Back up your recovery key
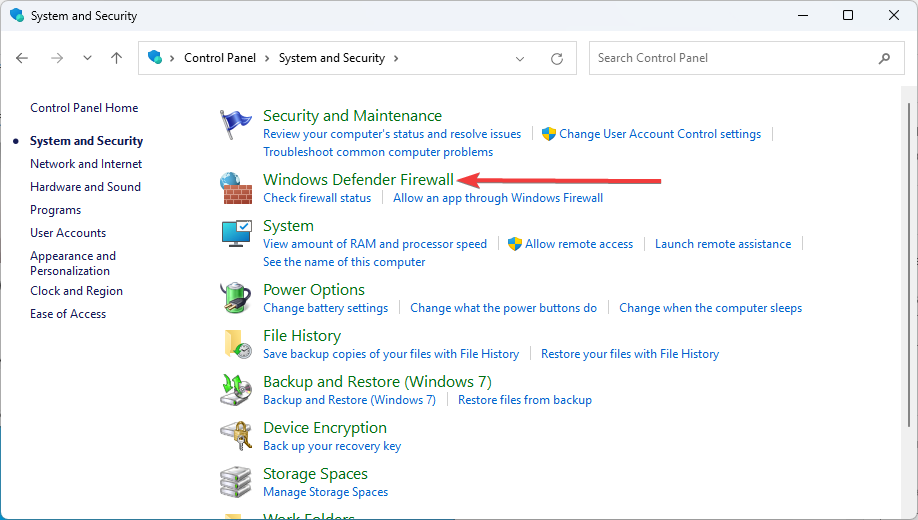Viewport: 918px width, 520px height. 332,446
